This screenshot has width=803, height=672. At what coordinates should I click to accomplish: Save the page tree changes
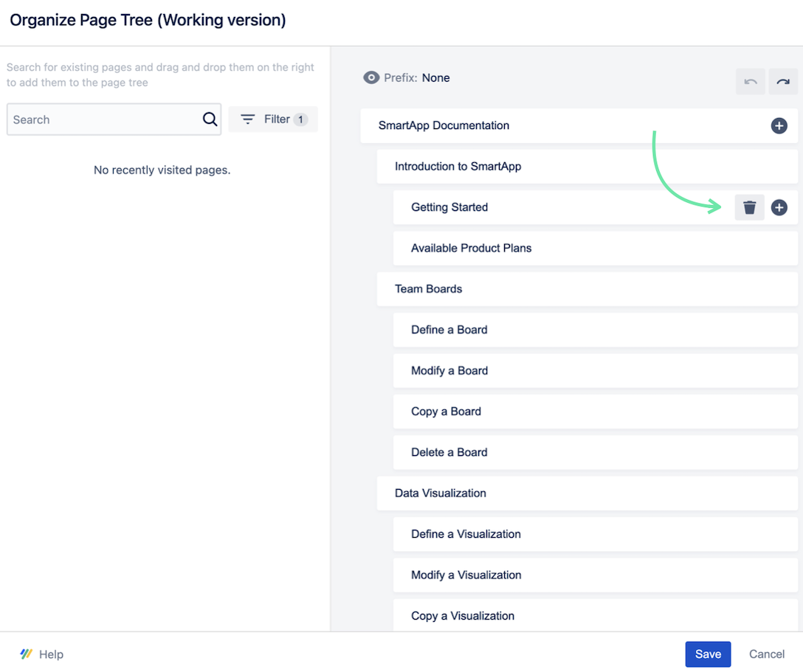(x=708, y=654)
